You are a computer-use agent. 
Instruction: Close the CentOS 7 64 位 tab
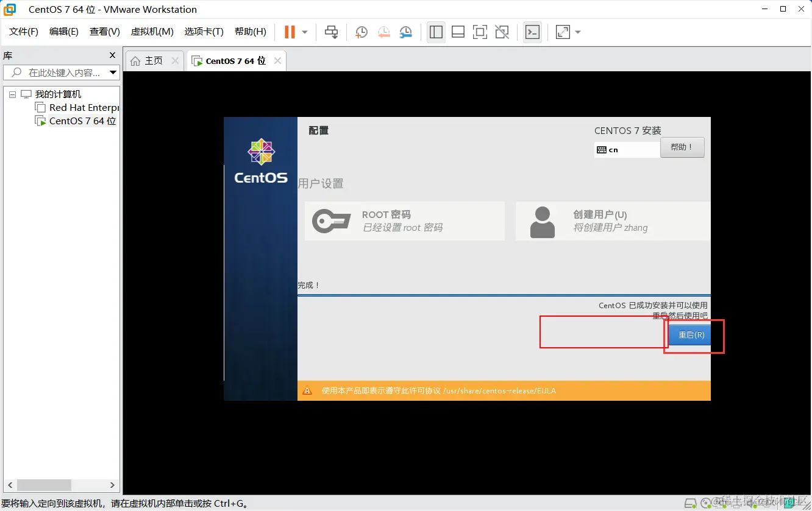pos(278,61)
